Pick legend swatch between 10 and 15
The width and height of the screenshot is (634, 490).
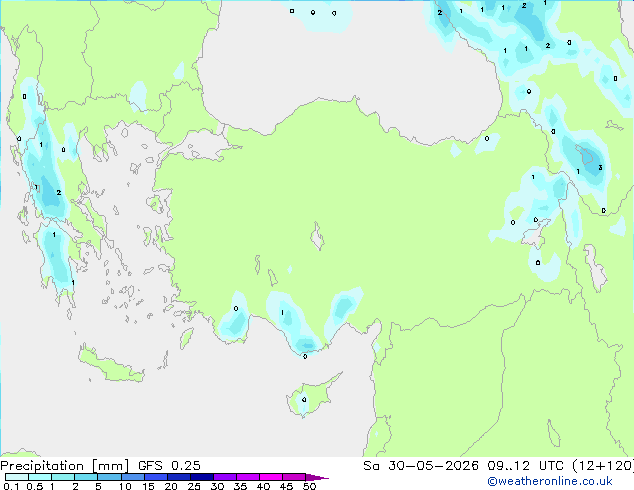(132, 477)
